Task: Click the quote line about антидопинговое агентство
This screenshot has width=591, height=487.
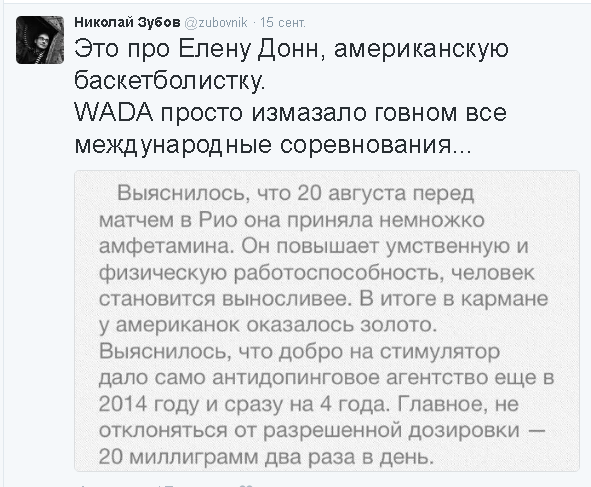Action: click(x=326, y=378)
